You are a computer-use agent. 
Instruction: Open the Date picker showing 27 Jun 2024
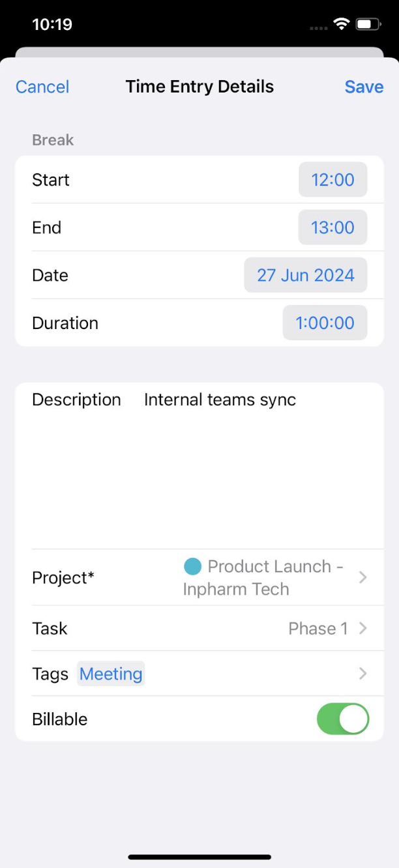[305, 275]
